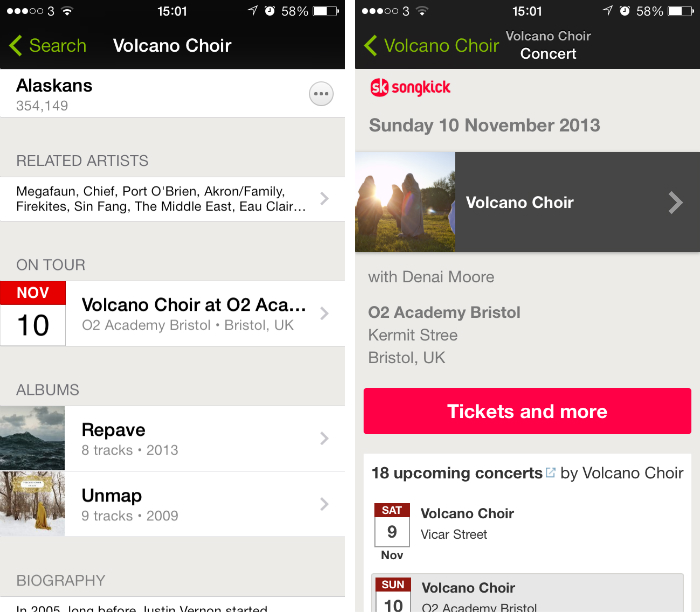
Task: Tap the green back chevron to Volcano Choir
Action: [371, 46]
